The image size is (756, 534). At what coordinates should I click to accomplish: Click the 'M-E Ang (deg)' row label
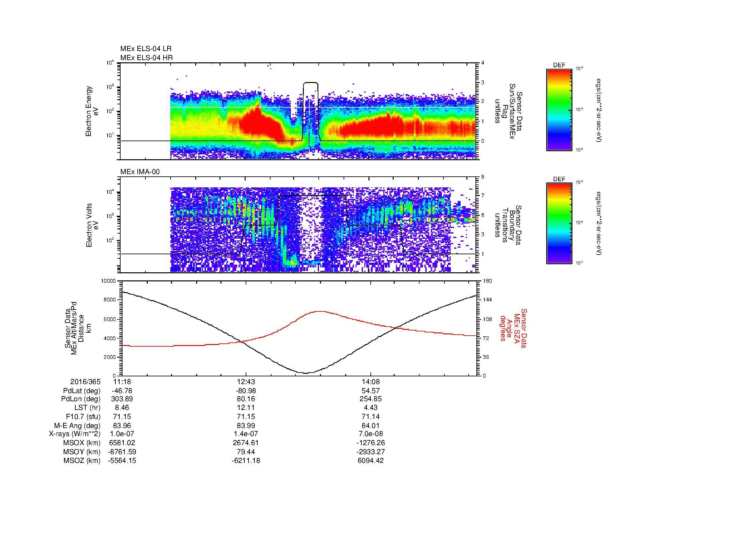77,425
